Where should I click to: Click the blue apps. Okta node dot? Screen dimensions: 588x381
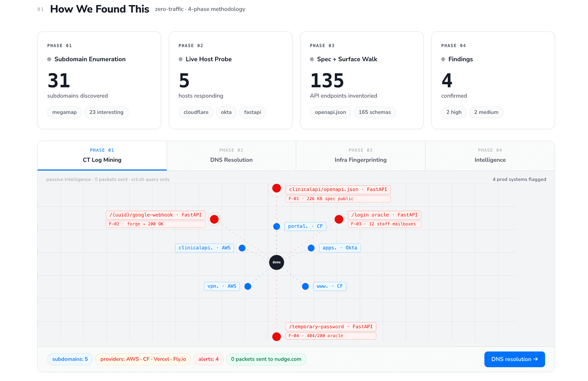pos(311,248)
